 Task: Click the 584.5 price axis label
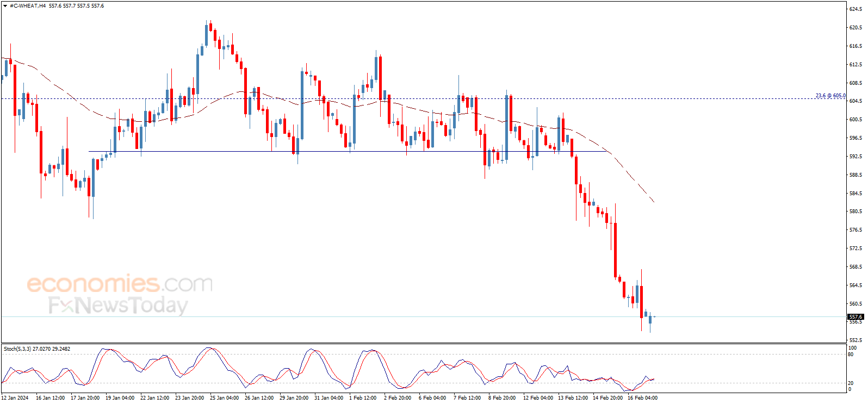click(x=855, y=194)
